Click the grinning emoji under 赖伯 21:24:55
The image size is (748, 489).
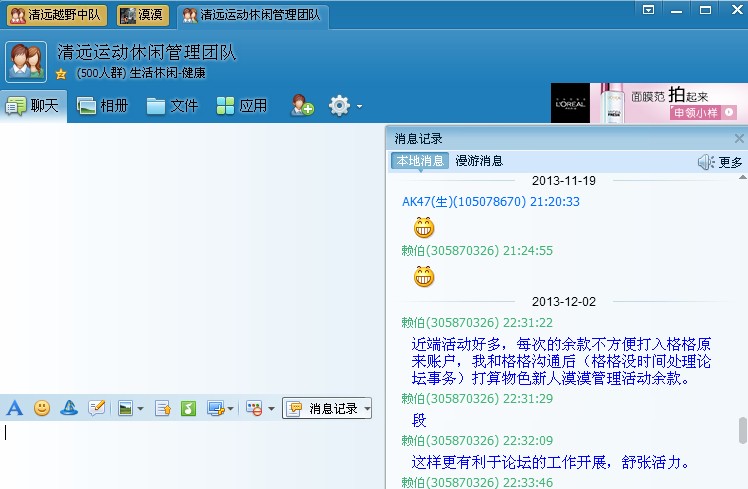pos(424,277)
